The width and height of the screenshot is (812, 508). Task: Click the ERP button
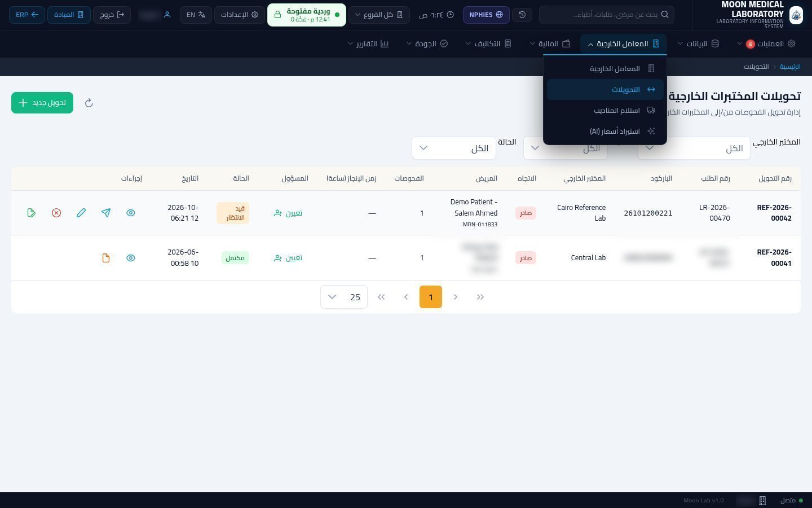pos(27,15)
